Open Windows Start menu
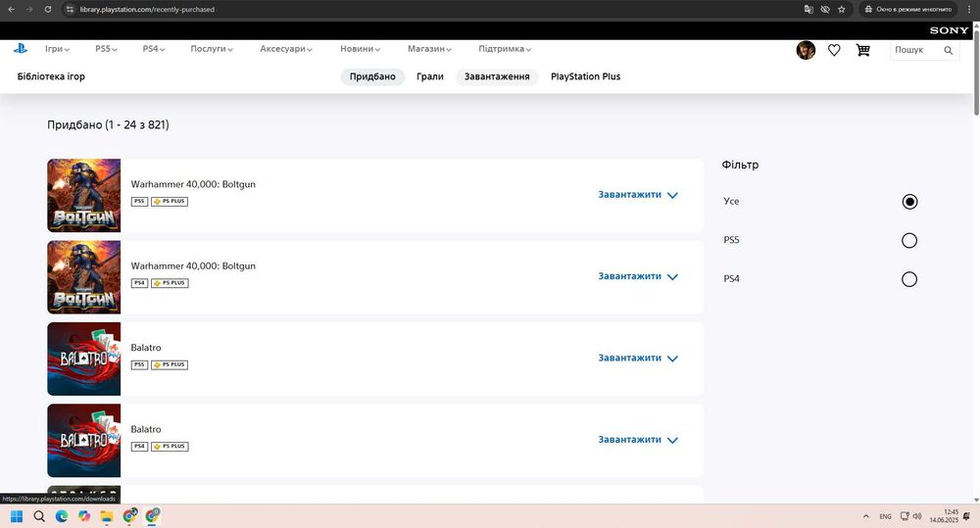The height and width of the screenshot is (528, 980). [17, 516]
